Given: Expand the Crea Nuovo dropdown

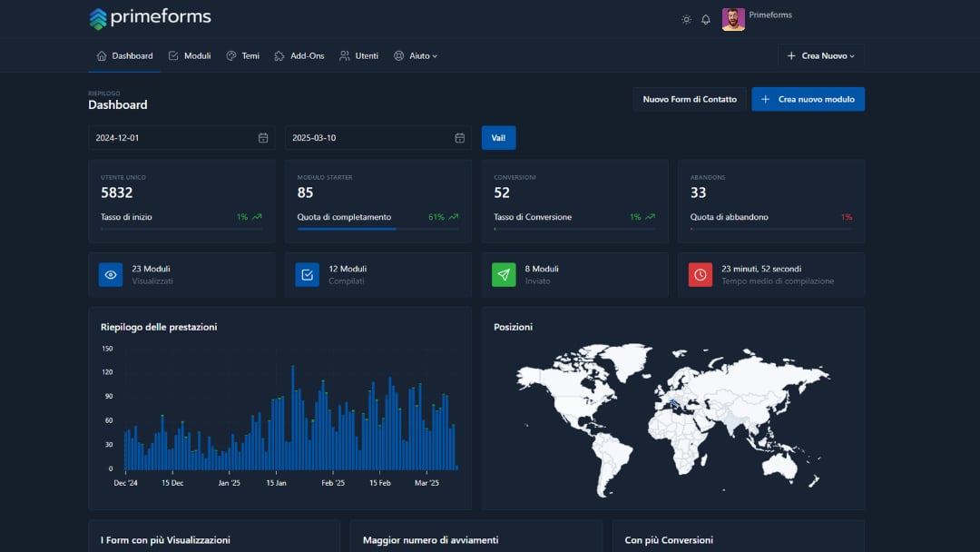Looking at the screenshot, I should [x=820, y=55].
